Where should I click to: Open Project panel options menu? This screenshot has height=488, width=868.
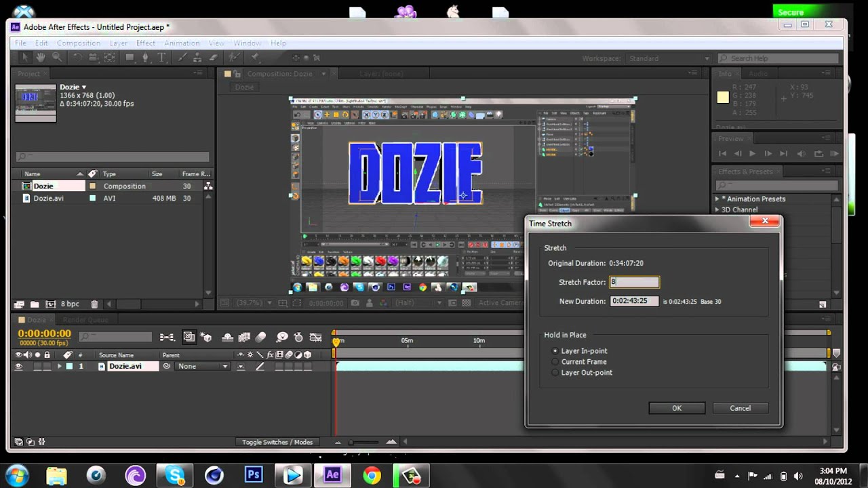198,73
